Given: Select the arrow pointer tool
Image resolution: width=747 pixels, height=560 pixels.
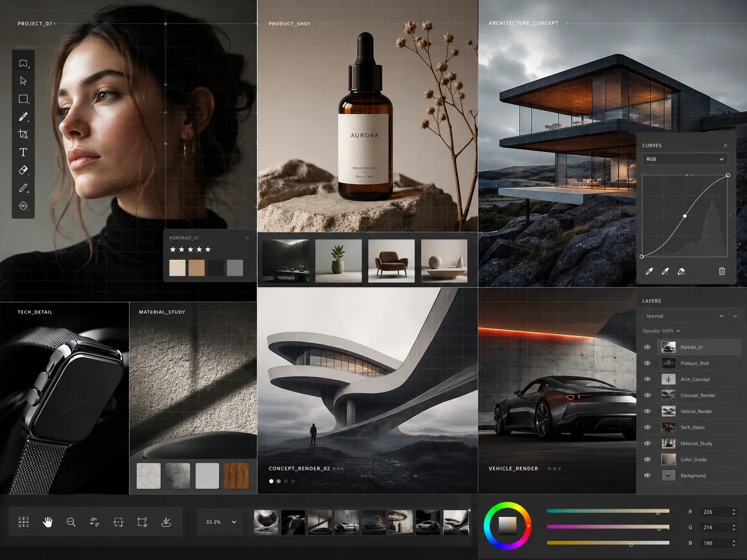Looking at the screenshot, I should click(23, 81).
